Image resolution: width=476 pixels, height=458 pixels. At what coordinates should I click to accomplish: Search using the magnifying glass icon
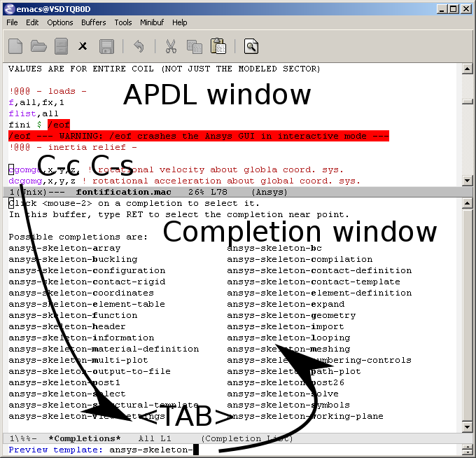(x=251, y=46)
